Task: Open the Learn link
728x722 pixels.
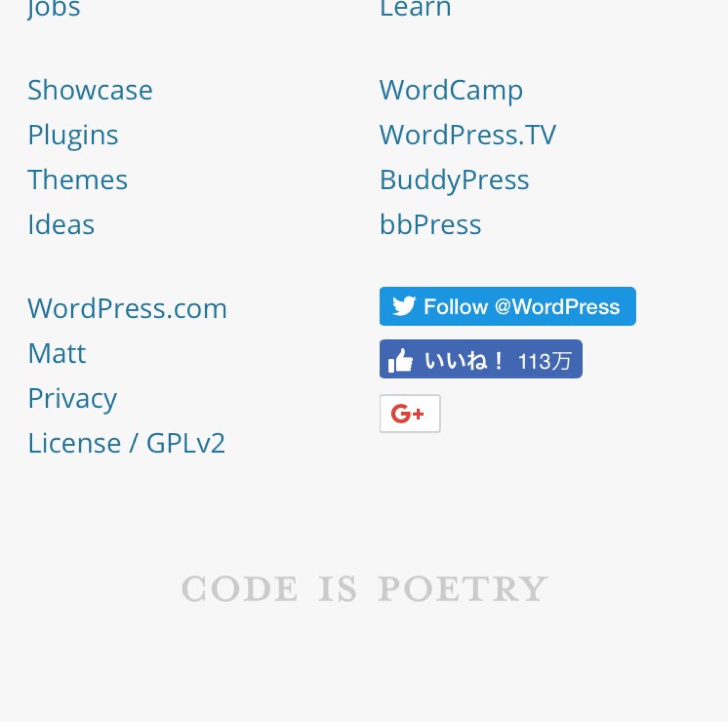Action: point(415,8)
